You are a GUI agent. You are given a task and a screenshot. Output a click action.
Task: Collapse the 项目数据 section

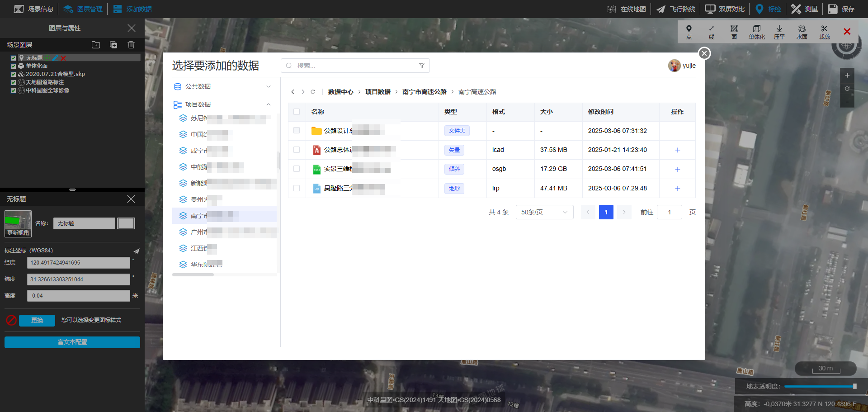click(x=222, y=104)
